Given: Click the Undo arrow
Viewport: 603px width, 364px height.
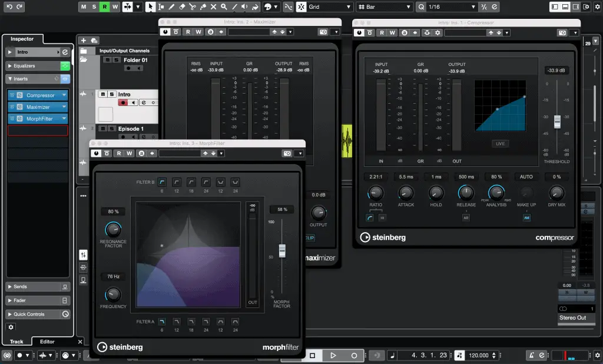Looking at the screenshot, I should (9, 6).
